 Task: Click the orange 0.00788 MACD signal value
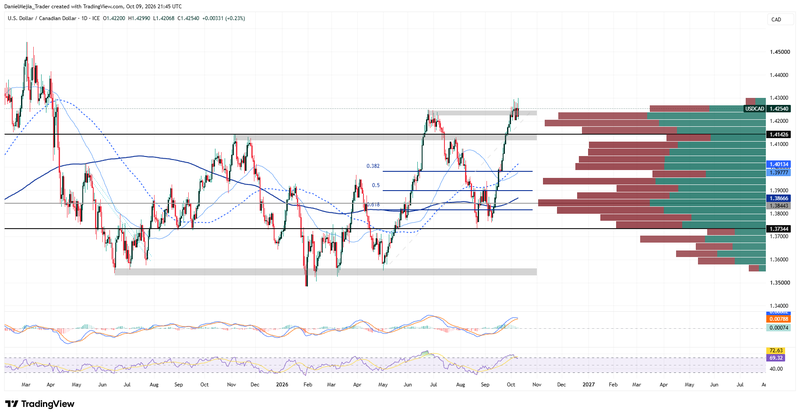(779, 319)
